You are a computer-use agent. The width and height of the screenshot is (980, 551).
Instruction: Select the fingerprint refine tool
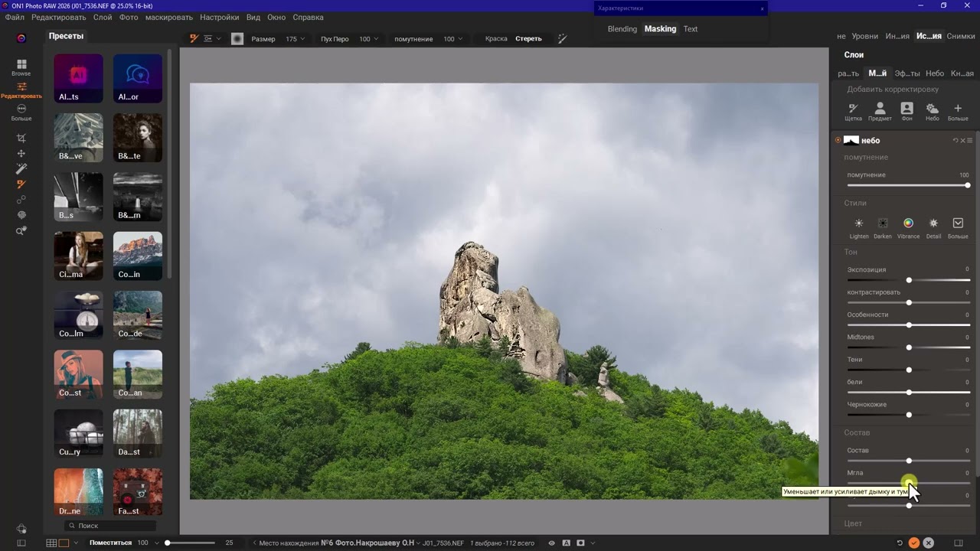(21, 215)
